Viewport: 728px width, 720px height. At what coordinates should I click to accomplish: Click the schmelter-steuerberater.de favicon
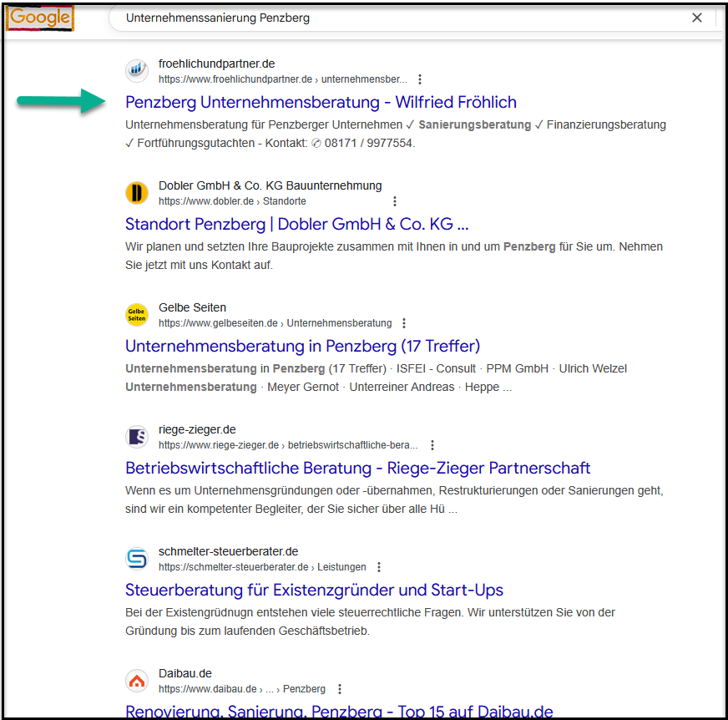point(137,559)
